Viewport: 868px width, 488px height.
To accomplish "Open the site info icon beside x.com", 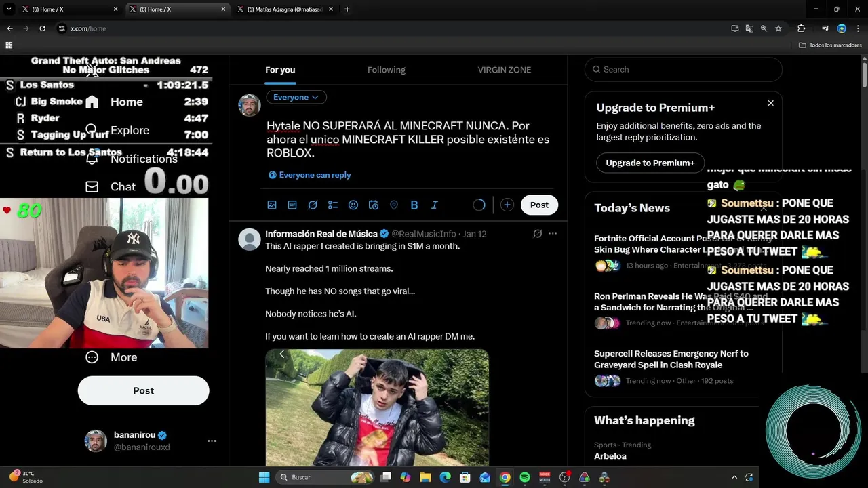I will pos(62,28).
